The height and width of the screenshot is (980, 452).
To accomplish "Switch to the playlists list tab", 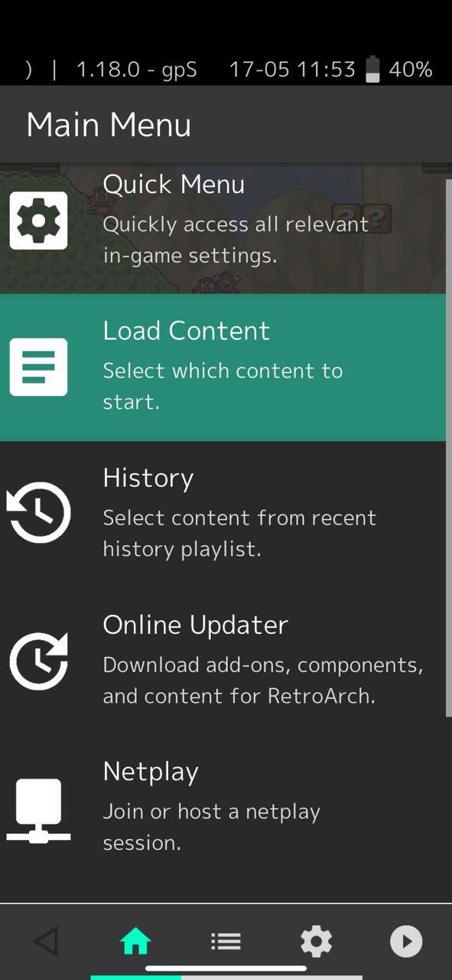I will [226, 941].
